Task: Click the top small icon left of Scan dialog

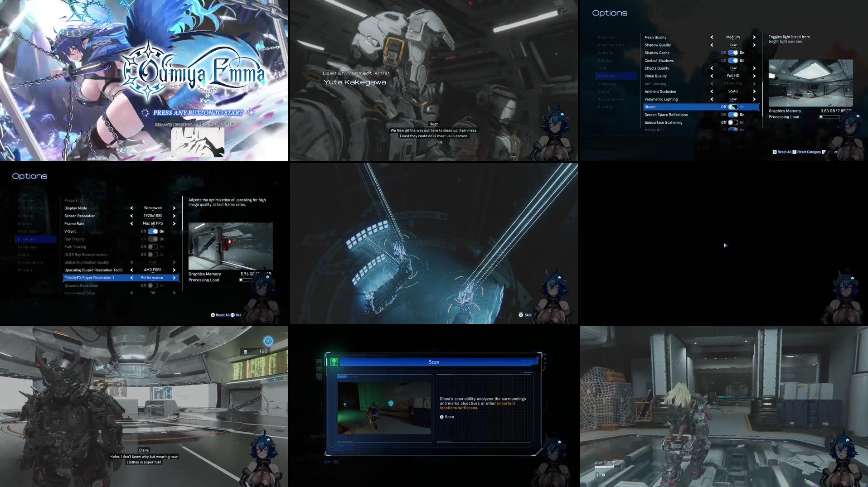Action: [x=319, y=362]
